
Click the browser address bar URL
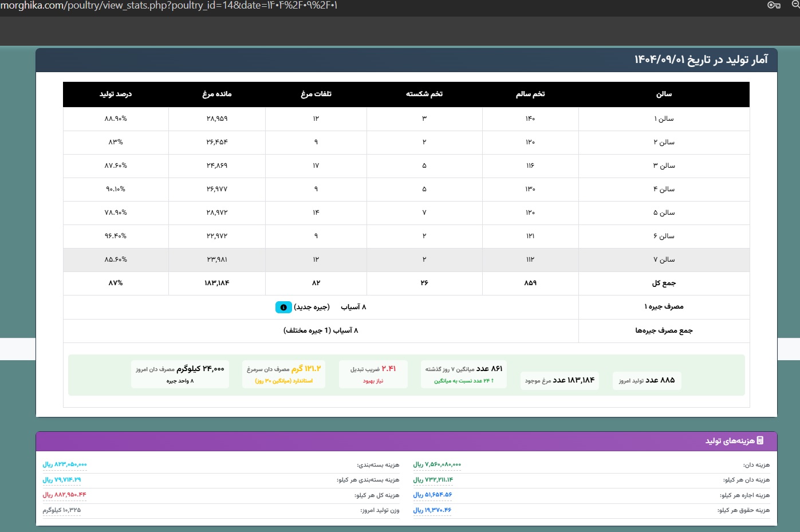click(172, 6)
